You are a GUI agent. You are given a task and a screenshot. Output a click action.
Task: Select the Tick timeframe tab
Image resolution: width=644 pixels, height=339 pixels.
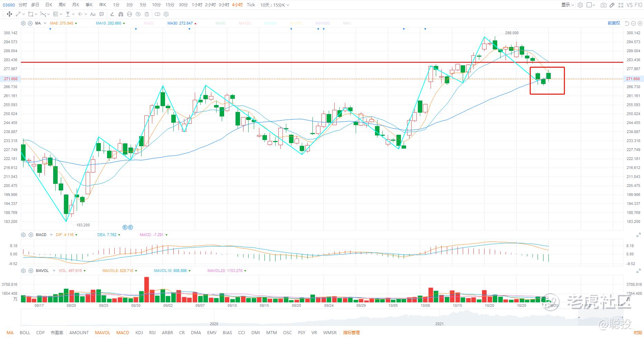[x=251, y=5]
